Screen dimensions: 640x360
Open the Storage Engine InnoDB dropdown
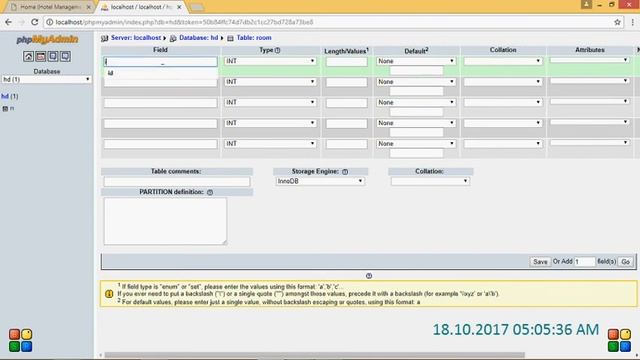coord(320,181)
